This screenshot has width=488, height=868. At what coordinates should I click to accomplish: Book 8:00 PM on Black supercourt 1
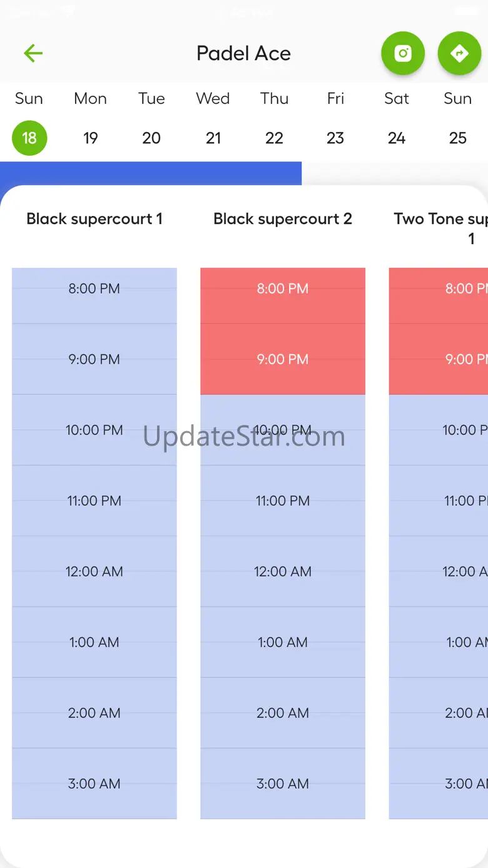tap(94, 289)
